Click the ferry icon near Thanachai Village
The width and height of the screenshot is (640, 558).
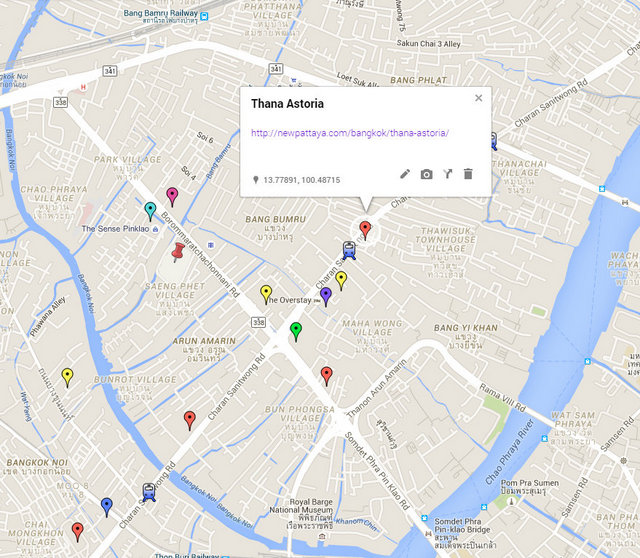(602, 189)
